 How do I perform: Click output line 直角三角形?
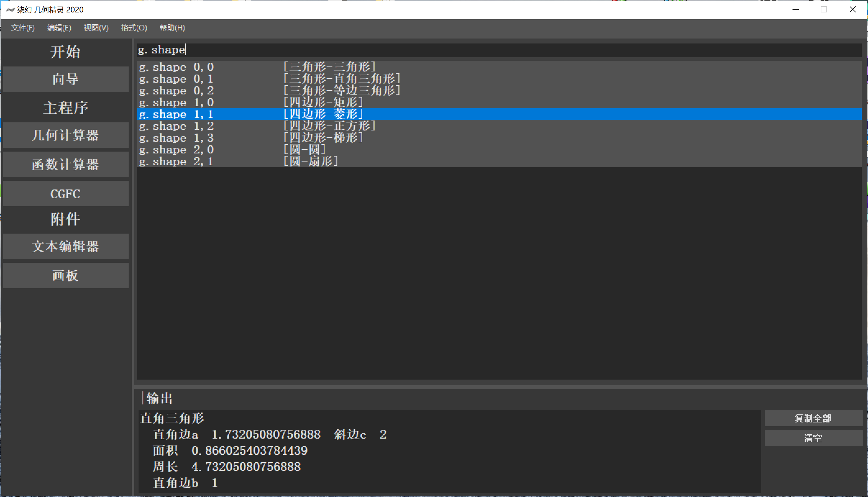pyautogui.click(x=172, y=418)
